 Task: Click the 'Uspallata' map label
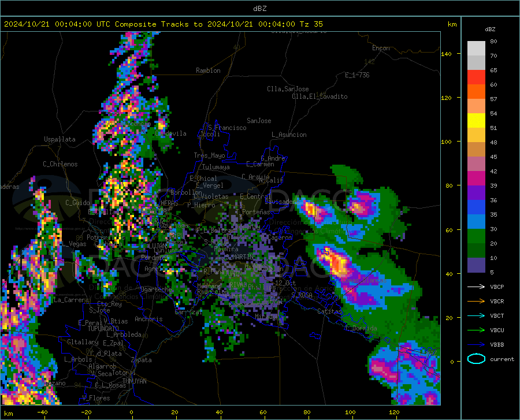pyautogui.click(x=60, y=139)
